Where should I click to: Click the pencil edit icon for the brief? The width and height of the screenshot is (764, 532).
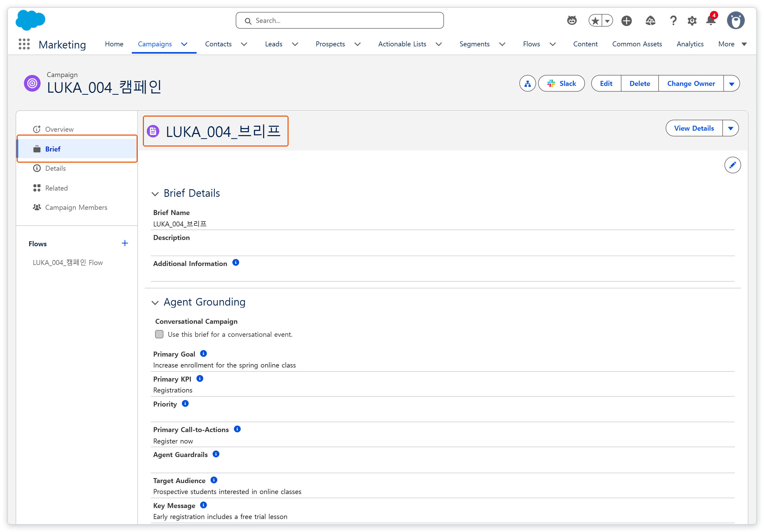click(733, 165)
